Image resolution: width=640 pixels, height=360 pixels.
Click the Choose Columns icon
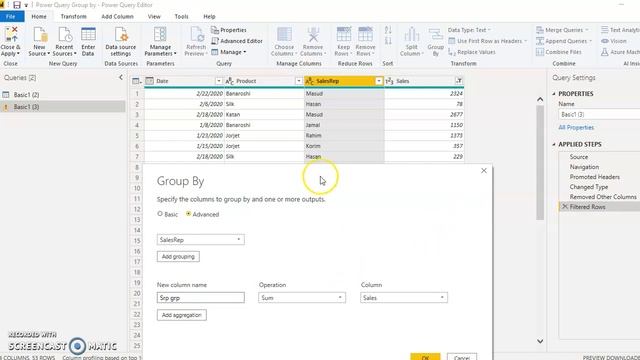pos(284,42)
